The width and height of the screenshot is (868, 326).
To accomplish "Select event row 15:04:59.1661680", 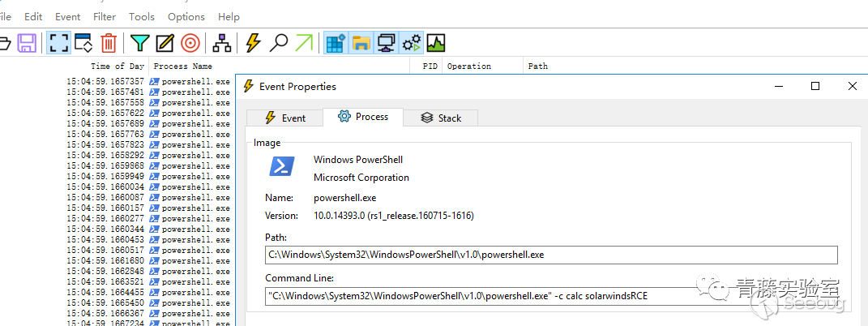I will tap(148, 260).
